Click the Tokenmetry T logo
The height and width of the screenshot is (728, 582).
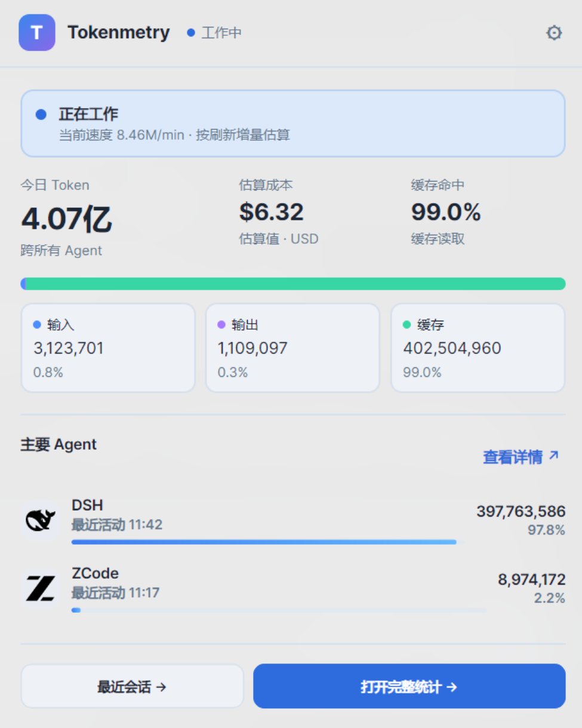pyautogui.click(x=37, y=32)
